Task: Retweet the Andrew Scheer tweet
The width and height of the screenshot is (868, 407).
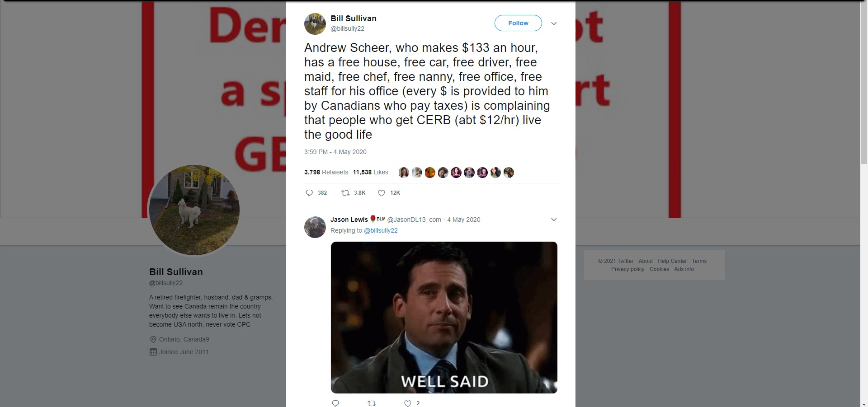Action: (x=346, y=193)
